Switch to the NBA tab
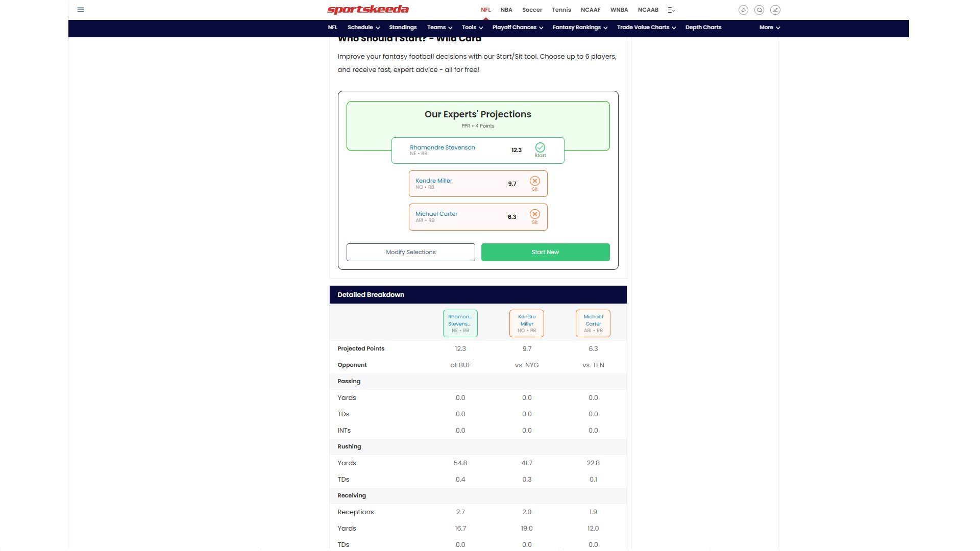Image resolution: width=980 pixels, height=551 pixels. (x=506, y=10)
